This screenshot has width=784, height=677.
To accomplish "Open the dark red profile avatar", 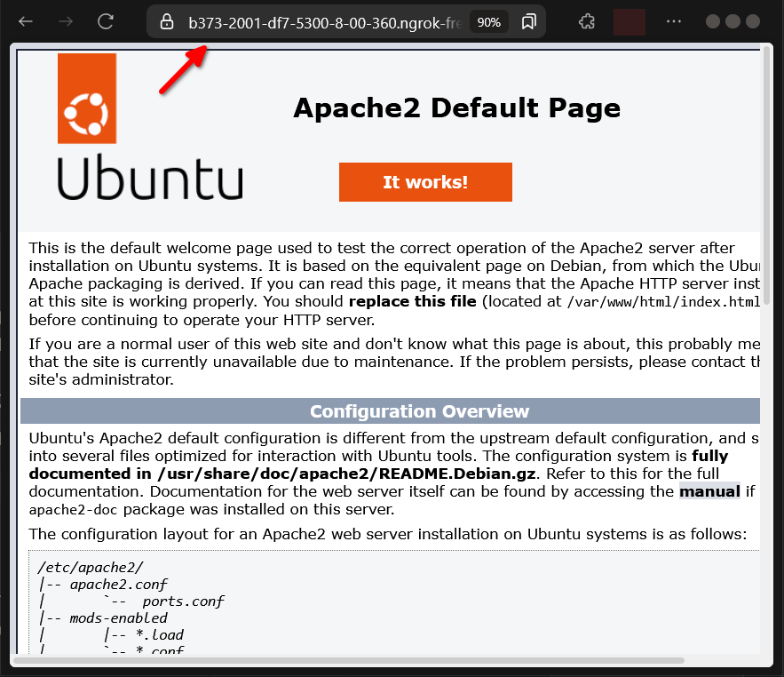I will coord(629,22).
